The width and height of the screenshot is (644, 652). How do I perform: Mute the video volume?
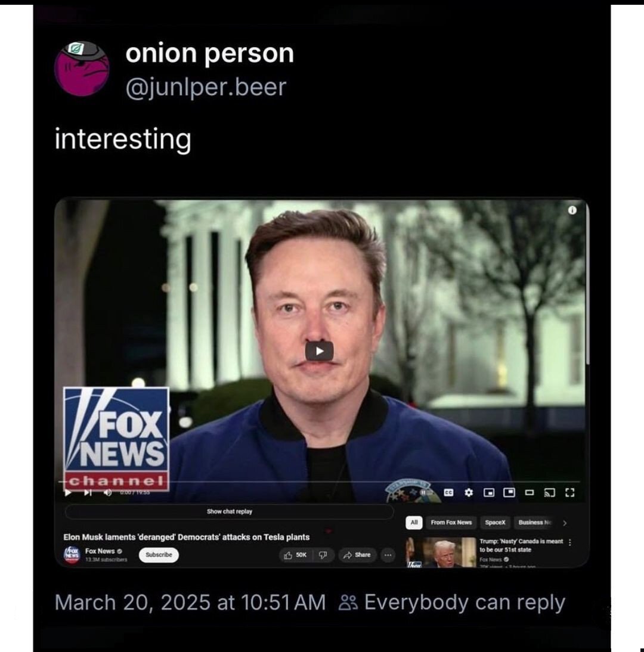pyautogui.click(x=107, y=493)
